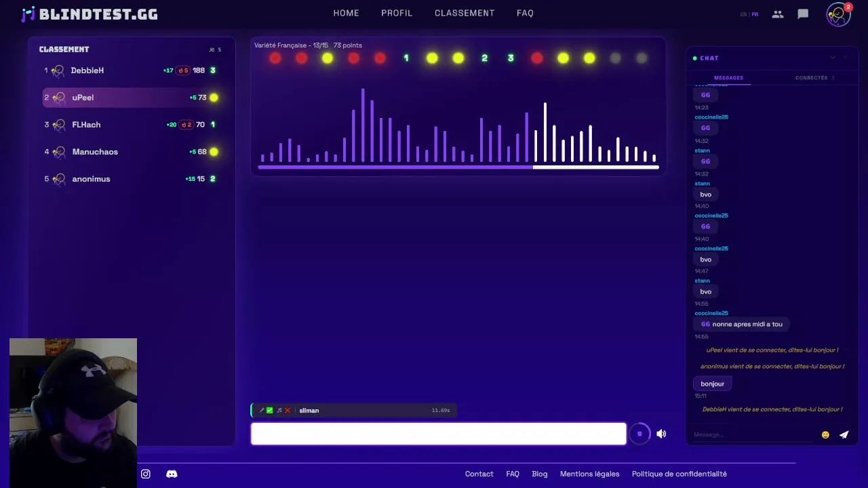Open the FAQ item in top navigation
Screen dimensions: 868x488
[525, 13]
